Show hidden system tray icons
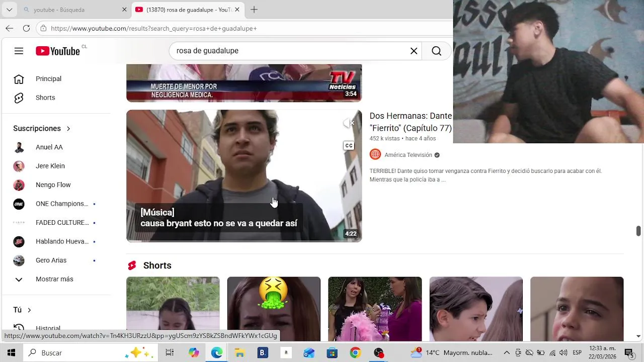The image size is (644, 362). coord(507,353)
